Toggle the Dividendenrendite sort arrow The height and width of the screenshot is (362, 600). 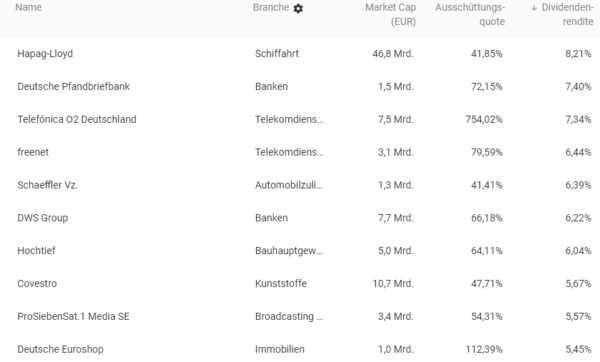(534, 8)
